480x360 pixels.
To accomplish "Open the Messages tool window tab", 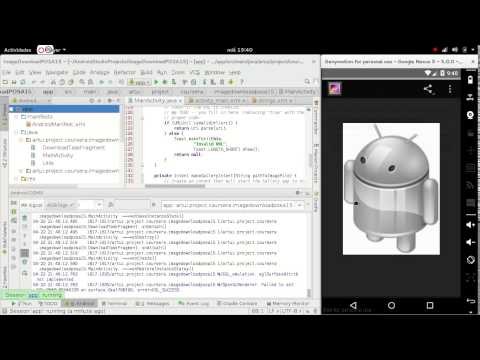I will point(153,304).
